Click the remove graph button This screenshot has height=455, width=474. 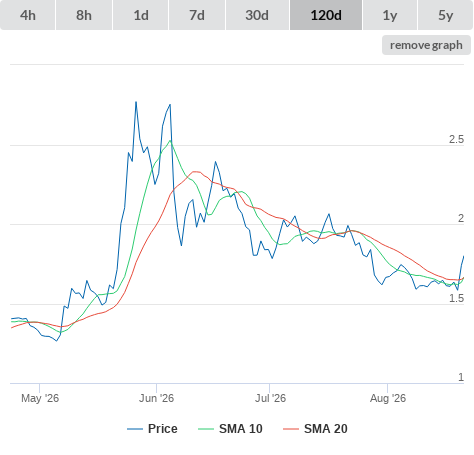point(426,45)
